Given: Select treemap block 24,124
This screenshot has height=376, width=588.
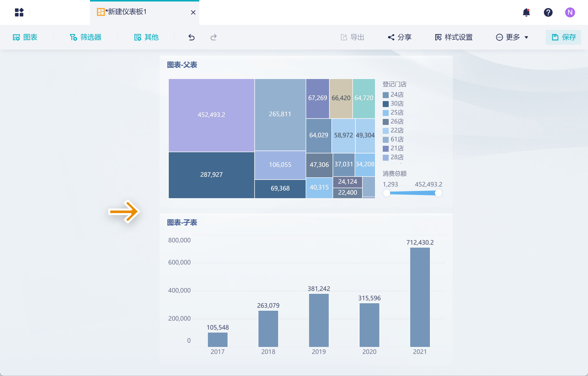Looking at the screenshot, I should (347, 182).
